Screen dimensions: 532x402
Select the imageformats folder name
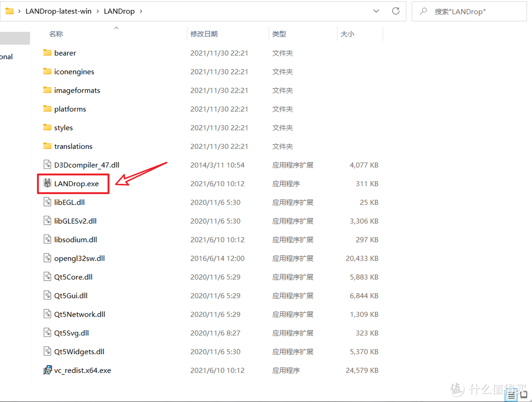77,90
